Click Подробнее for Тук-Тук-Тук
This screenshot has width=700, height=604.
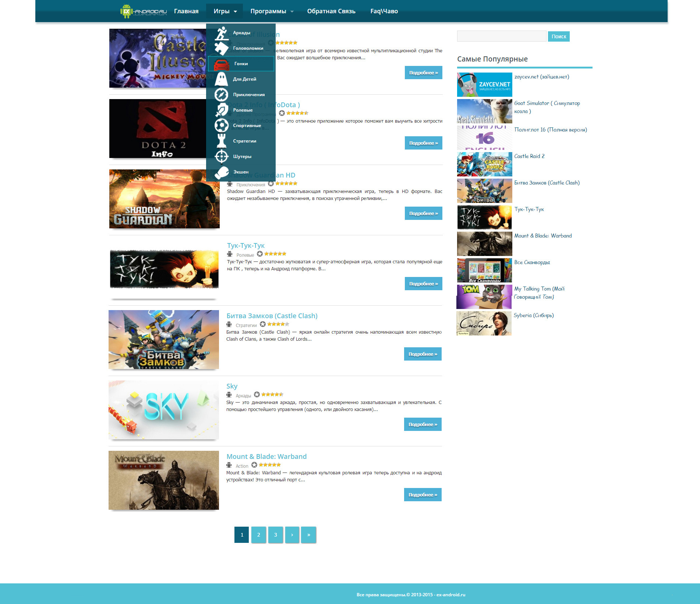click(424, 284)
